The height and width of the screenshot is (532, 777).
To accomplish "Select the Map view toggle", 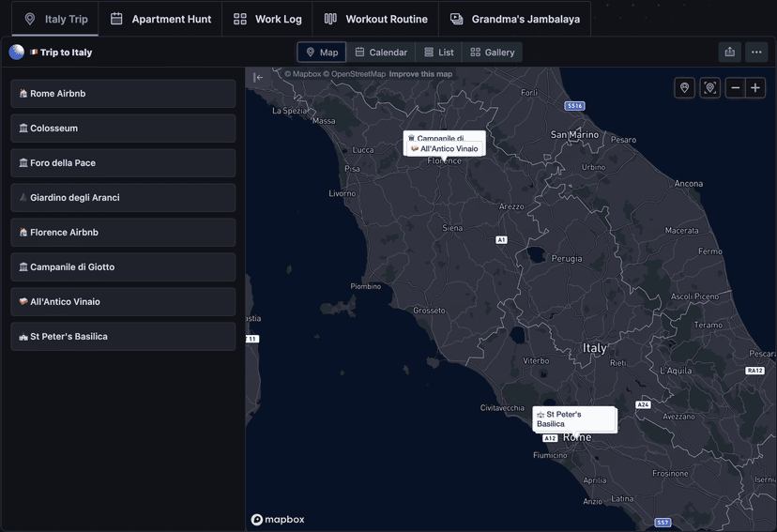I will pos(321,53).
